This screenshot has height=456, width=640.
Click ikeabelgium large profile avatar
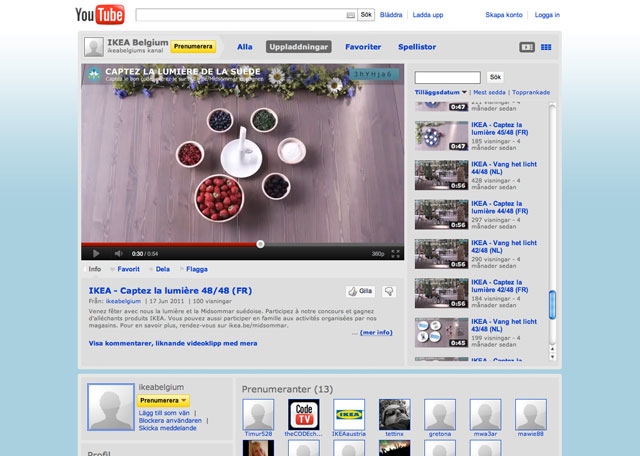coord(111,407)
